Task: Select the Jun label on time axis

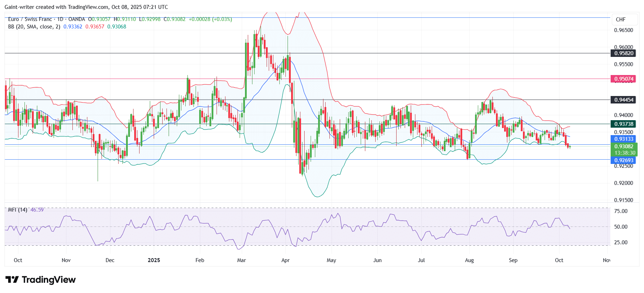Action: (x=377, y=260)
